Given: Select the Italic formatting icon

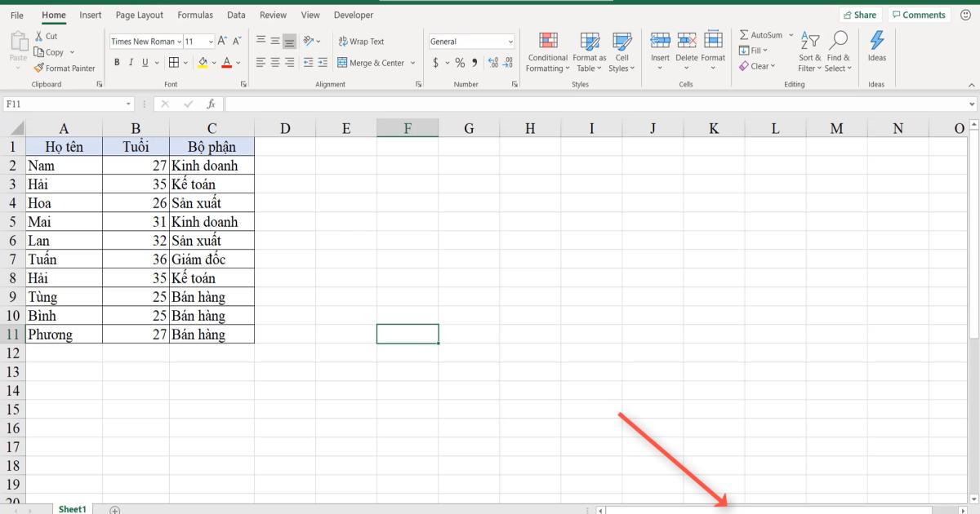Looking at the screenshot, I should click(x=131, y=61).
